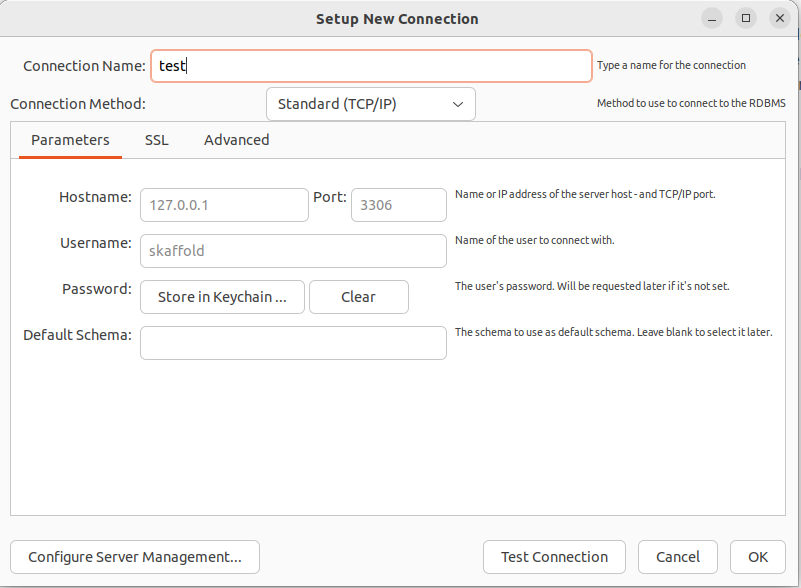
Task: Click the Username field showing skaffold
Action: click(x=293, y=251)
